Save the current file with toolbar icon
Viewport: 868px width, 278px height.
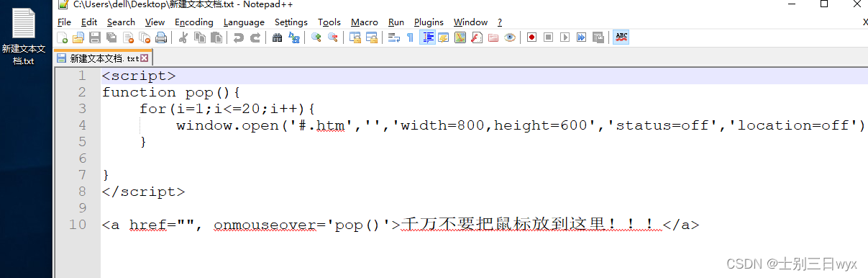95,37
